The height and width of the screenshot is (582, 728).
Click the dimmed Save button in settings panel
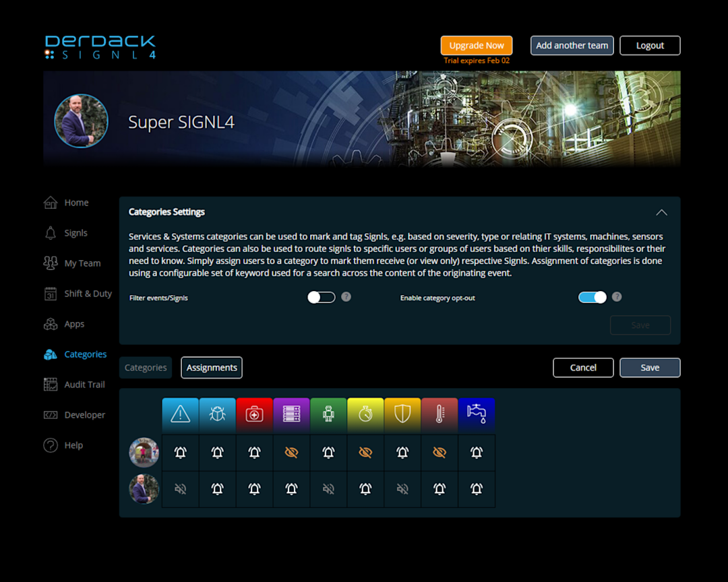[640, 325]
